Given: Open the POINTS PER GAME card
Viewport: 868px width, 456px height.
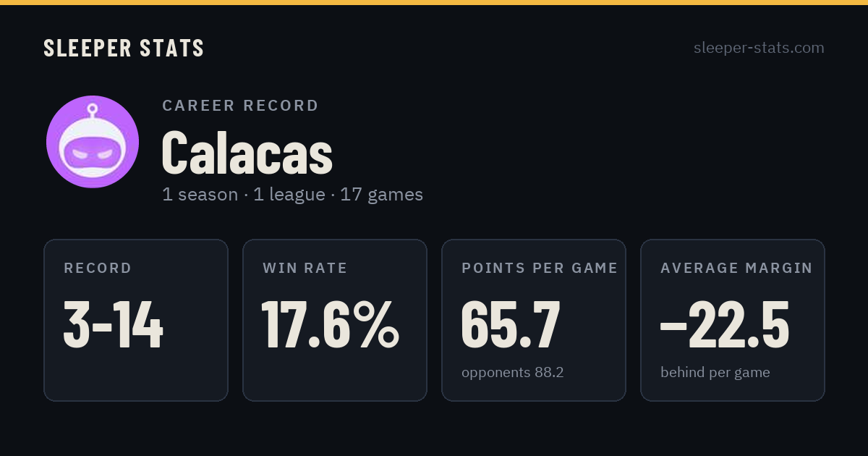Looking at the screenshot, I should 534,320.
